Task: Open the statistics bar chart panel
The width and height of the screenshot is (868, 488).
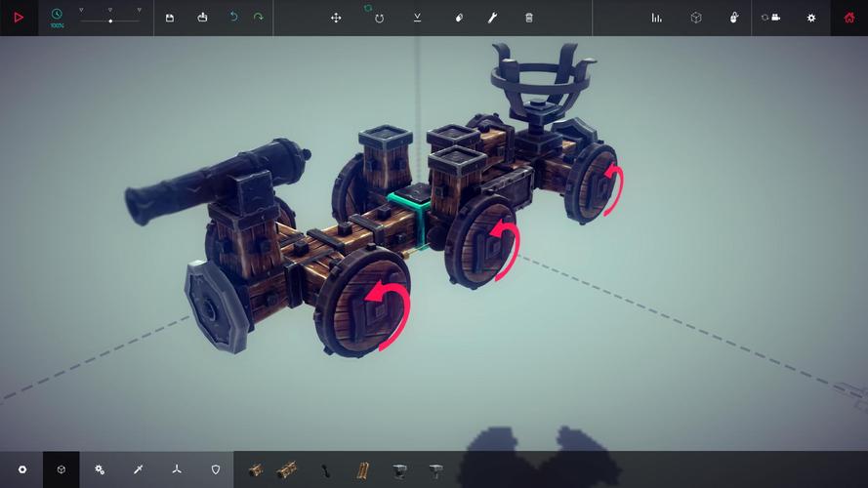Action: point(656,18)
